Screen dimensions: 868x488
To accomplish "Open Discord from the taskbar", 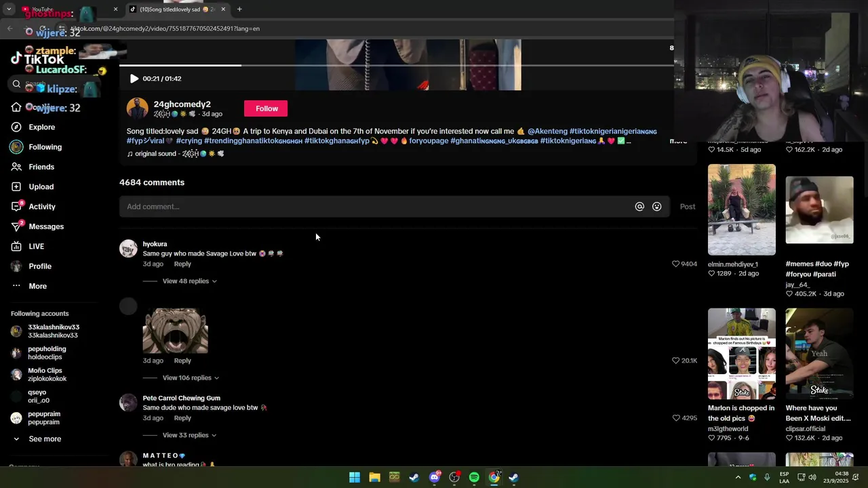I will [x=435, y=477].
